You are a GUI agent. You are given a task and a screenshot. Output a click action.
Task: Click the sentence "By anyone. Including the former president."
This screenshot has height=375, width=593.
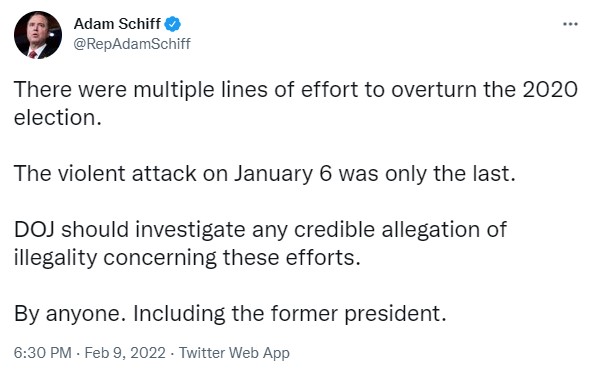(x=230, y=314)
